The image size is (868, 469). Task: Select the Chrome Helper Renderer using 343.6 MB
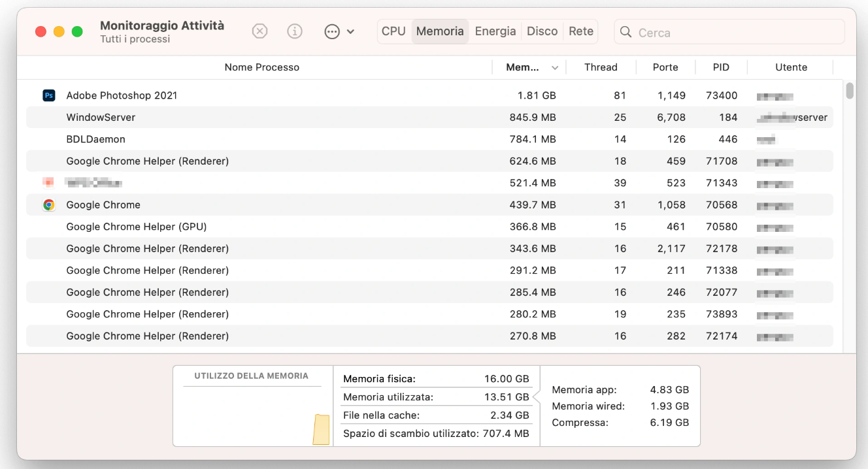[x=429, y=248]
